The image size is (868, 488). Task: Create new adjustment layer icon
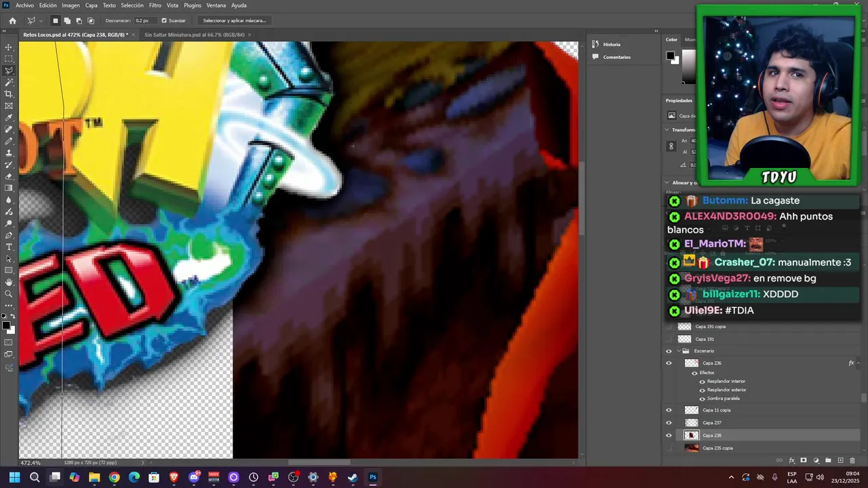pos(816,460)
